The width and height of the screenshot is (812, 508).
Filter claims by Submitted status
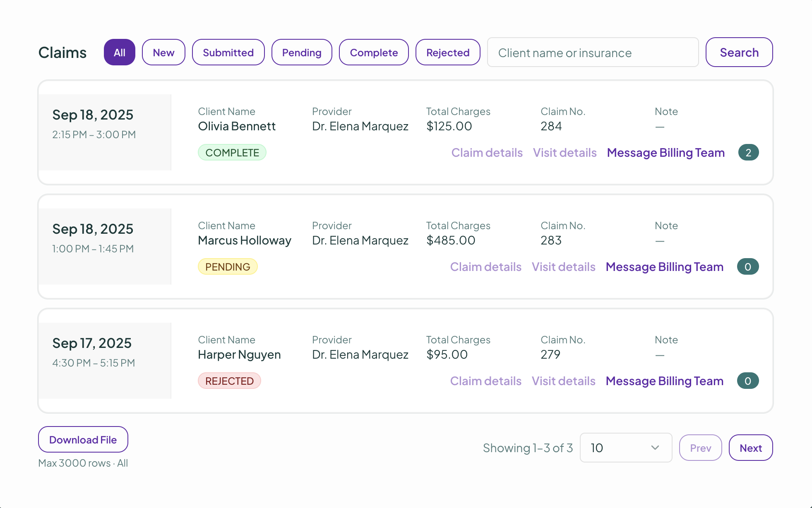228,52
